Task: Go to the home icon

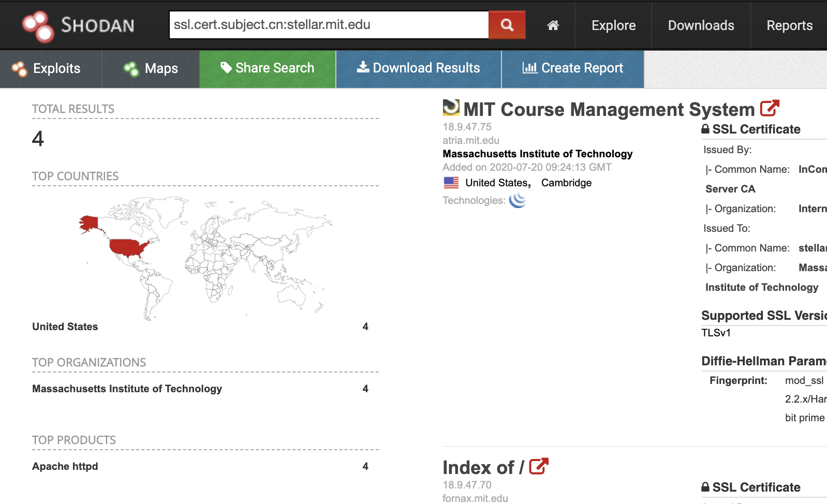Action: (x=553, y=25)
